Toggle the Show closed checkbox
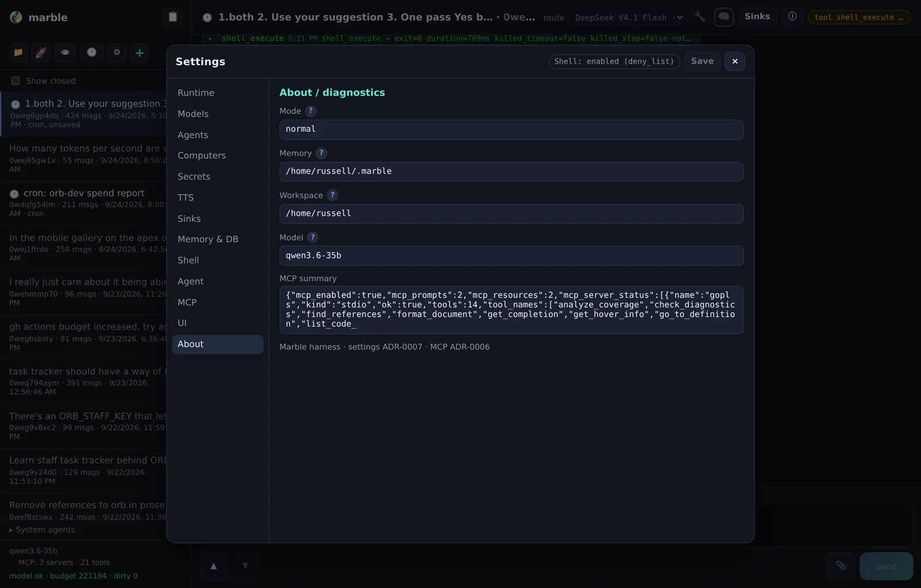921x588 pixels. pyautogui.click(x=16, y=81)
